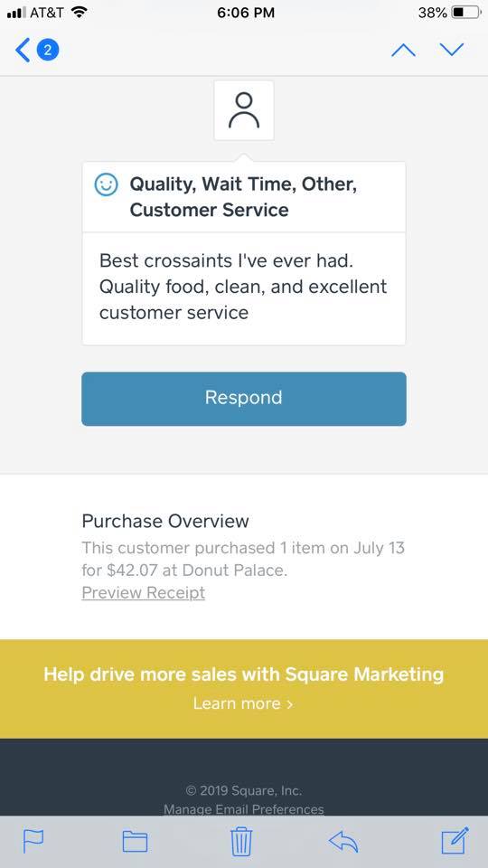Tap the customer review comment text

pyautogui.click(x=243, y=287)
